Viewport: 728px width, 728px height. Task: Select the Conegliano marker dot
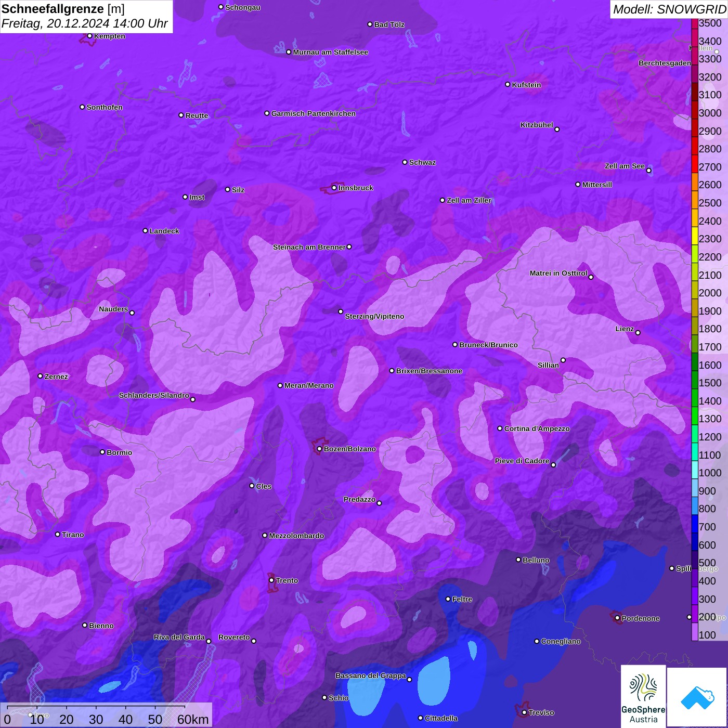537,641
